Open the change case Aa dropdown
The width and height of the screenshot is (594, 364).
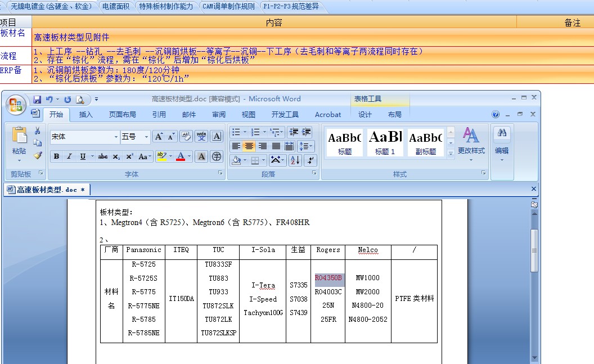click(145, 156)
